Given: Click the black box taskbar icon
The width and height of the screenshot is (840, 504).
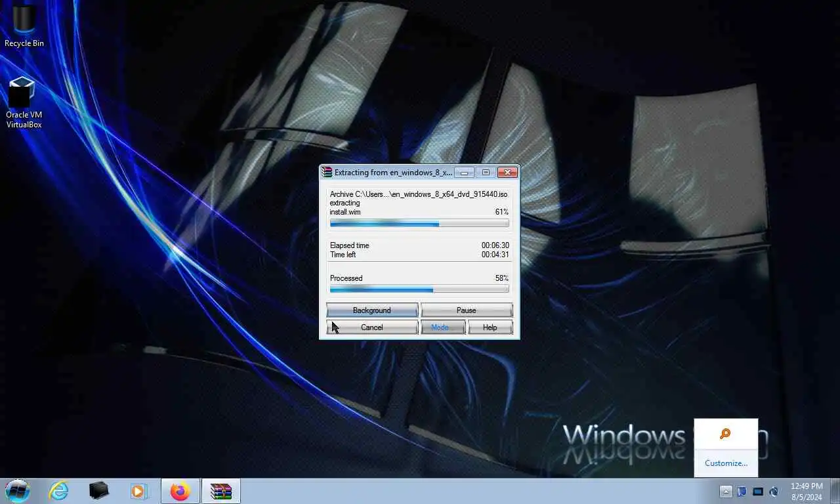Looking at the screenshot, I should pyautogui.click(x=98, y=491).
